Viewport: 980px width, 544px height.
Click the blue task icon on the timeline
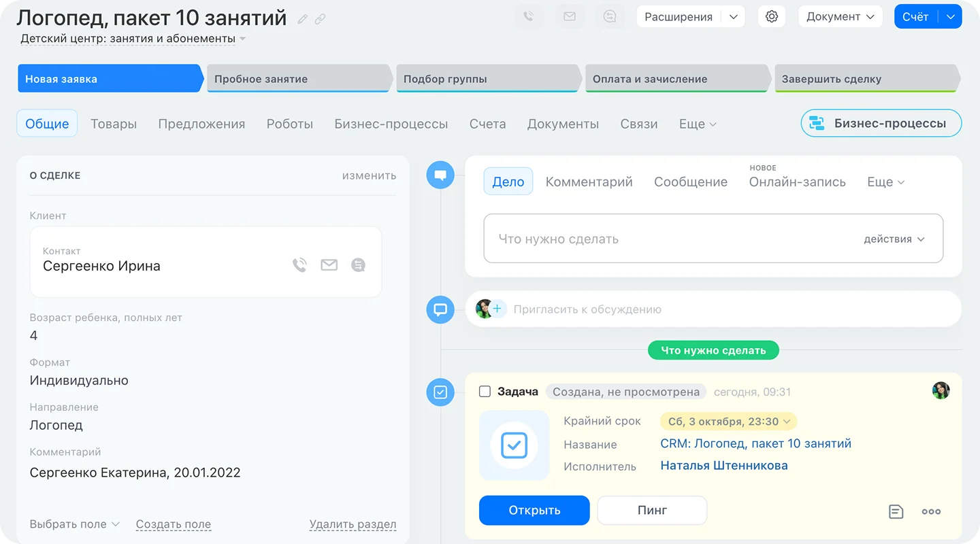[440, 392]
